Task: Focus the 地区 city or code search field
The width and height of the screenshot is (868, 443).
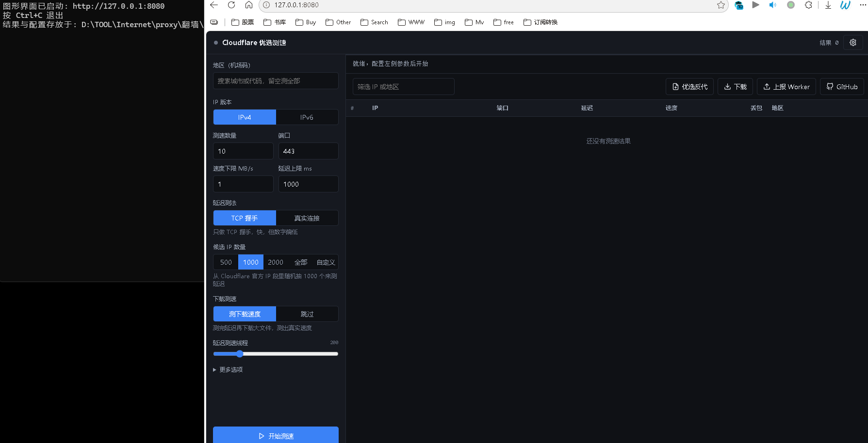Action: (x=276, y=81)
